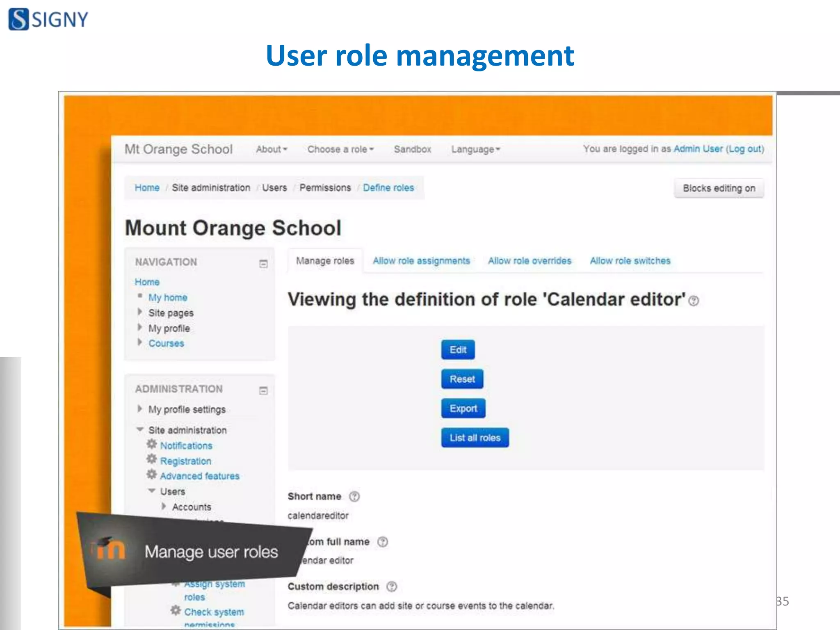Viewport: 840px width, 630px height.
Task: Open the help icon beside Custom description
Action: tap(392, 587)
